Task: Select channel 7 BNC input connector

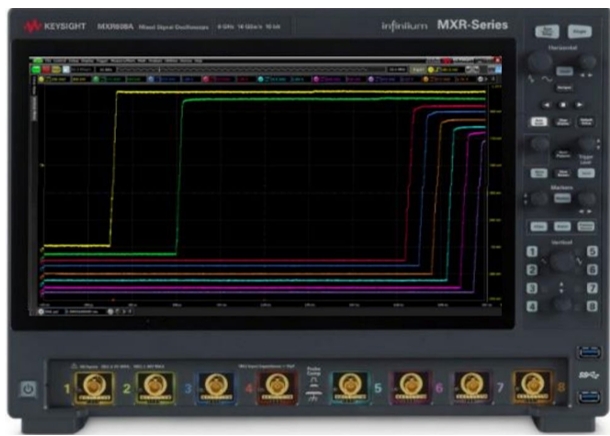Action: (x=472, y=387)
